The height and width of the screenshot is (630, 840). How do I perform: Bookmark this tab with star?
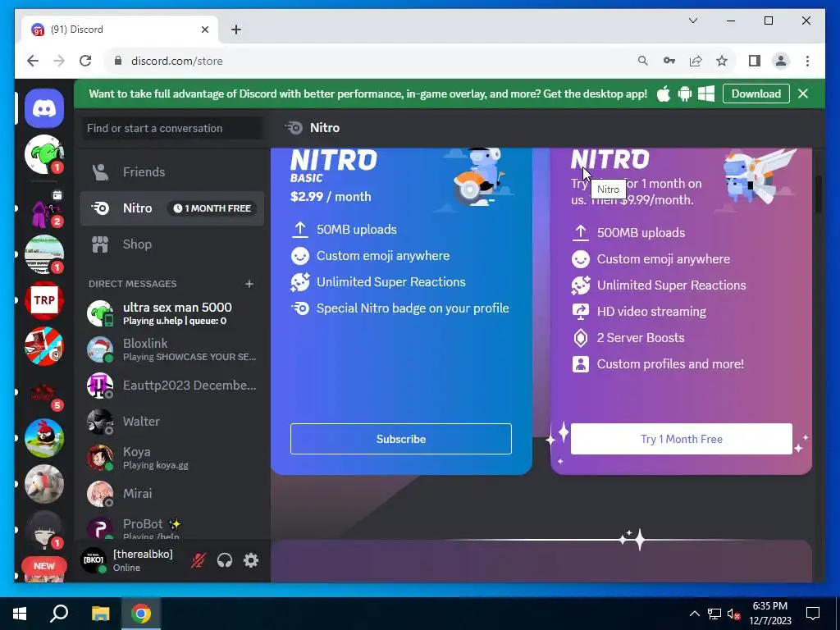(x=722, y=61)
